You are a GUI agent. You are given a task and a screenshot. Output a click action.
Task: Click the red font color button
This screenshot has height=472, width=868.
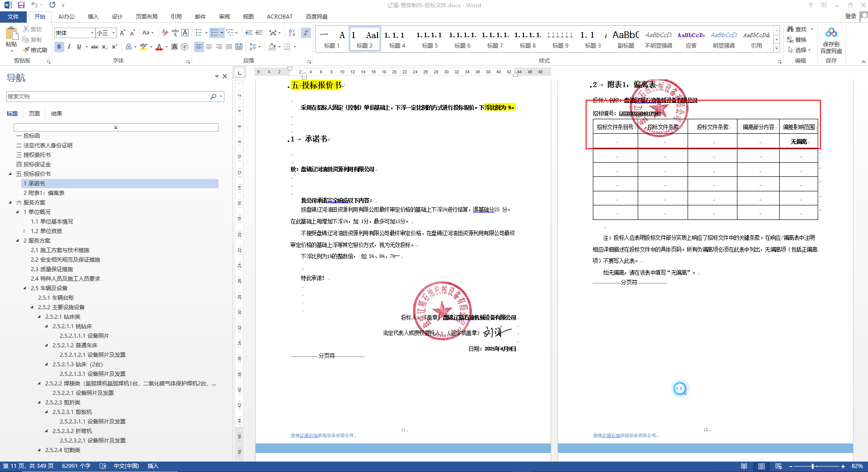(159, 47)
